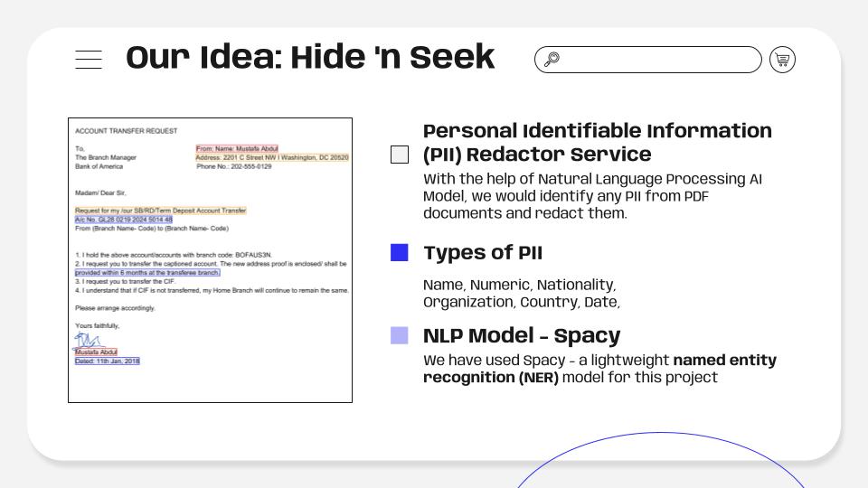Open the account transfer request document thumbnail
Viewport: 868px width, 488px height.
click(x=211, y=260)
